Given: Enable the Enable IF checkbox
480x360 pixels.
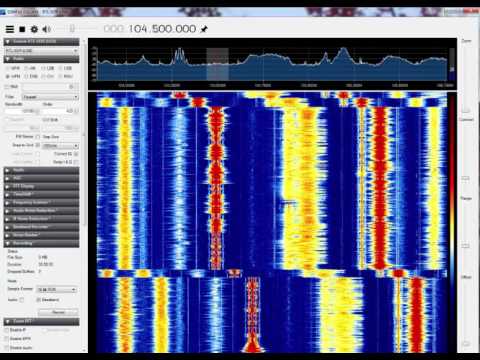Looking at the screenshot, I should coord(7,330).
